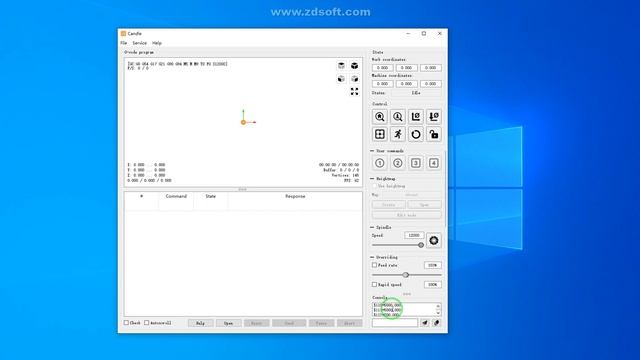Click the heightmap Create button
Screen dimensions: 640x360
coord(389,205)
